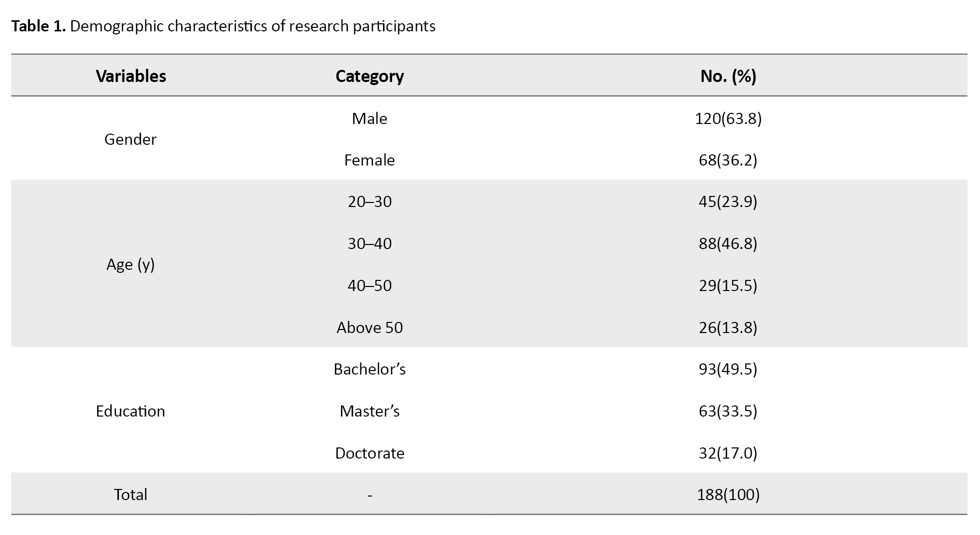Viewport: 980px width, 535px height.
Task: Select the 30–40 age category
Action: click(369, 243)
